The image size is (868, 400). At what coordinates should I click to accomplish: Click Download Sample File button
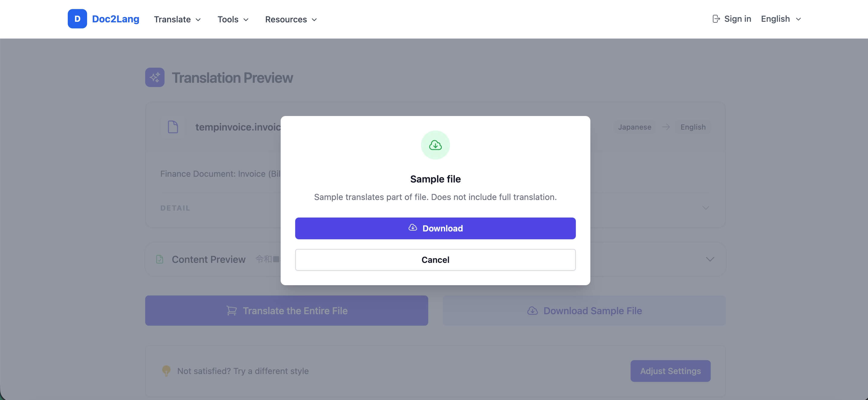pos(584,311)
